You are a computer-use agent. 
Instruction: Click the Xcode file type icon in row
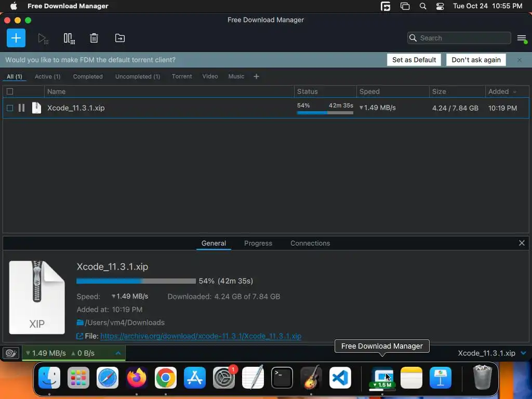pos(36,108)
